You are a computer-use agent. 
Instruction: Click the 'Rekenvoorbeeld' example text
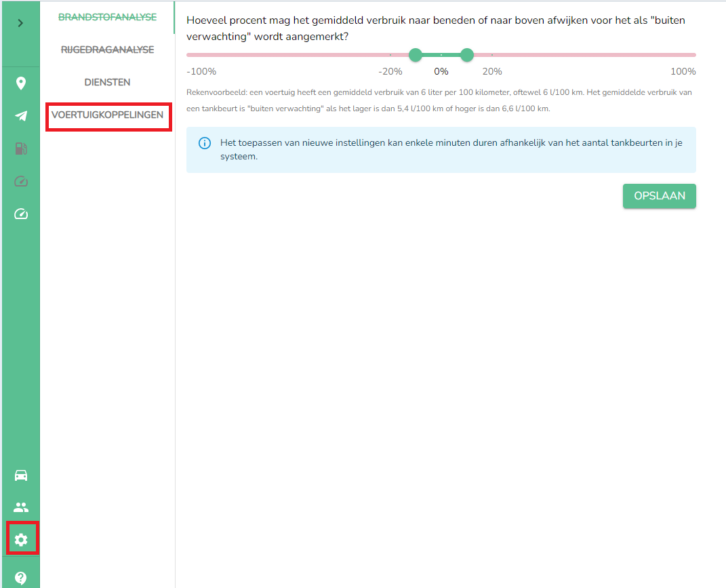click(439, 100)
